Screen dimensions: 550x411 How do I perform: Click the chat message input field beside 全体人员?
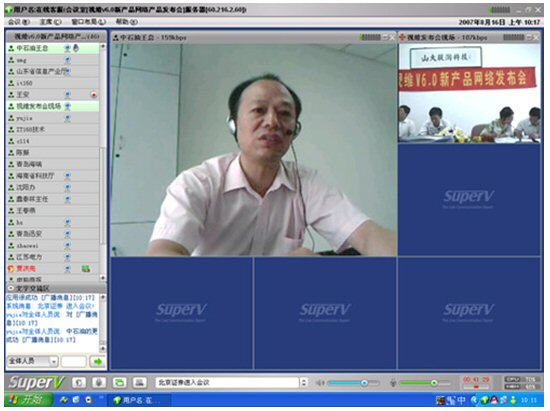pos(73,361)
